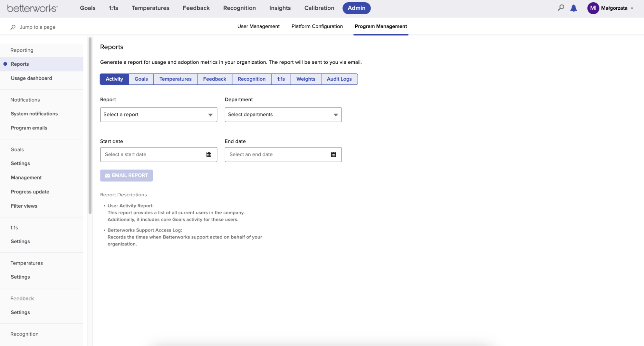
Task: Switch to the Temperatures report tab
Action: (x=175, y=79)
